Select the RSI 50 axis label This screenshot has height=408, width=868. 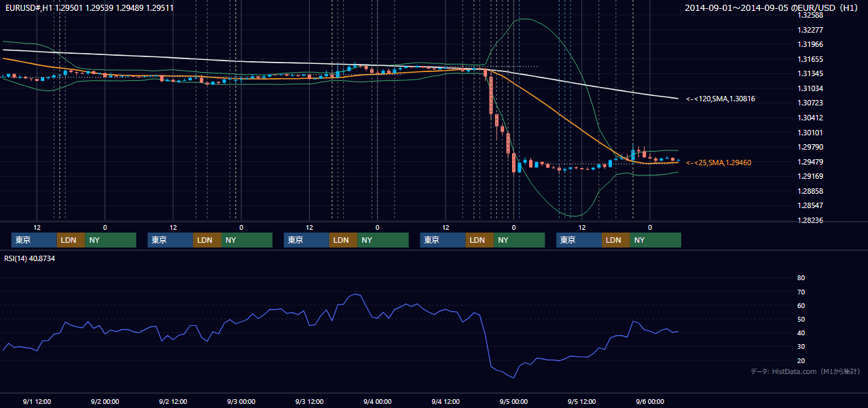(x=801, y=320)
